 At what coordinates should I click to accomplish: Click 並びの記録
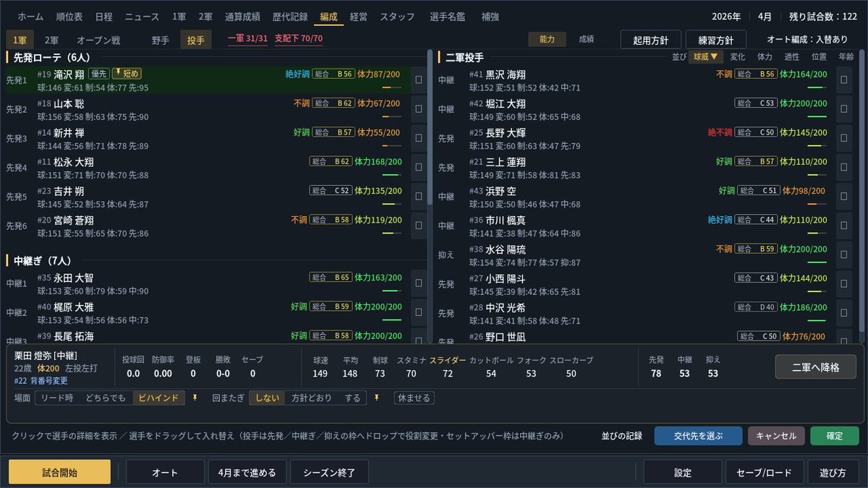pyautogui.click(x=622, y=436)
